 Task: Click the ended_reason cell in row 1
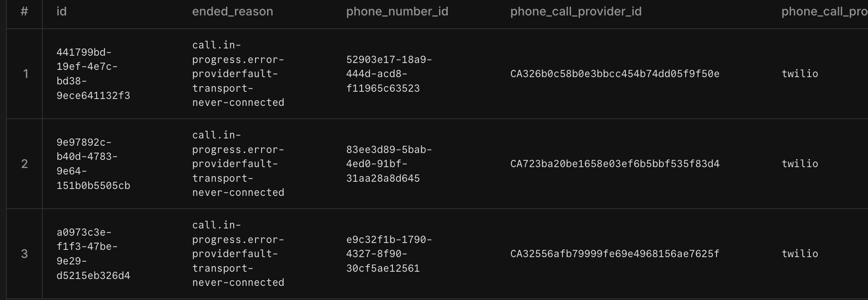238,74
